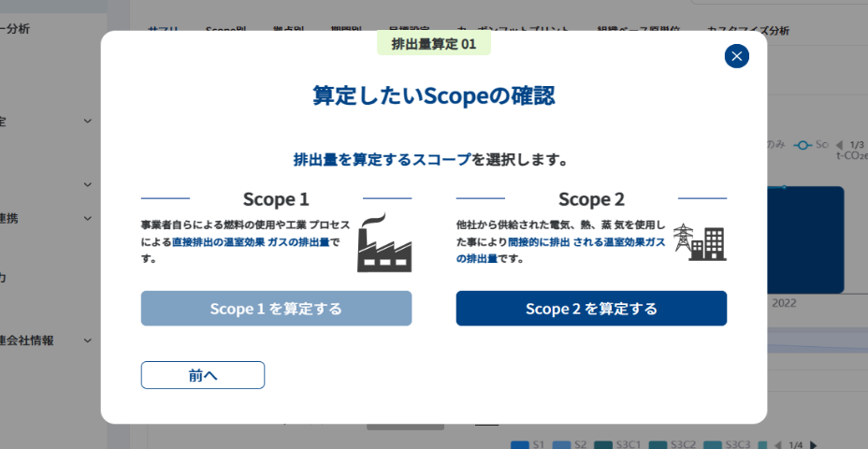This screenshot has height=449, width=868.
Task: Click the S3C2 legend color swatch
Action: coord(658,444)
